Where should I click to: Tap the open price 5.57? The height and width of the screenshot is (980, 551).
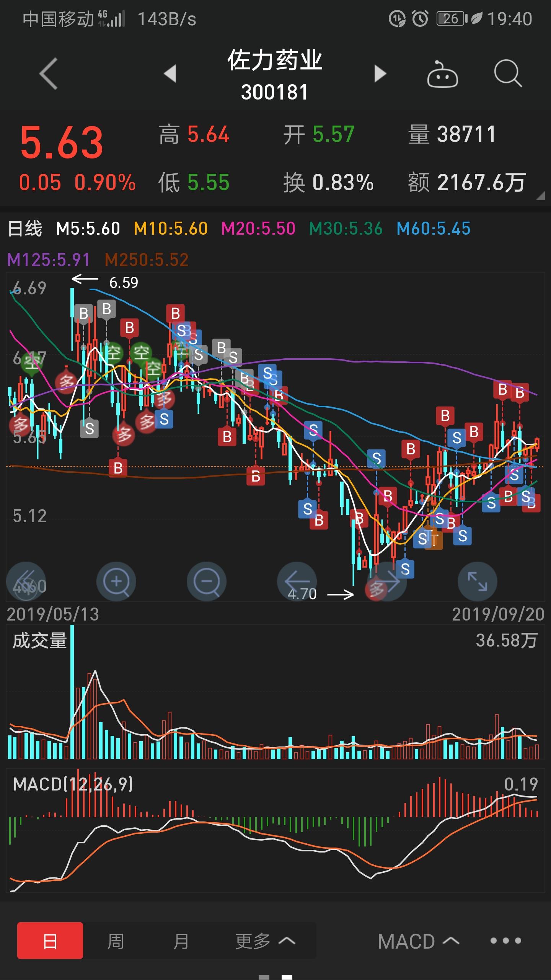(333, 134)
